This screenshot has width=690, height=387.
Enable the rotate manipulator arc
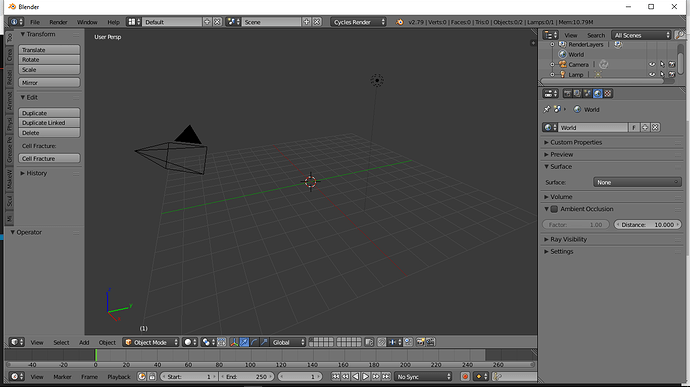point(254,342)
